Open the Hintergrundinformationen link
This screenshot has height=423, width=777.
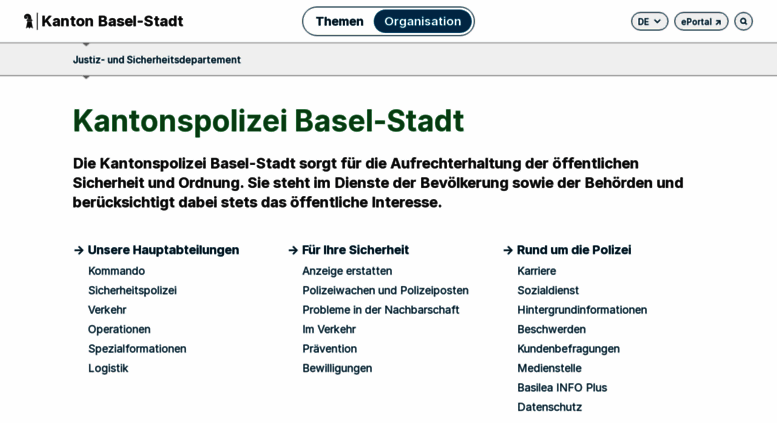(582, 310)
